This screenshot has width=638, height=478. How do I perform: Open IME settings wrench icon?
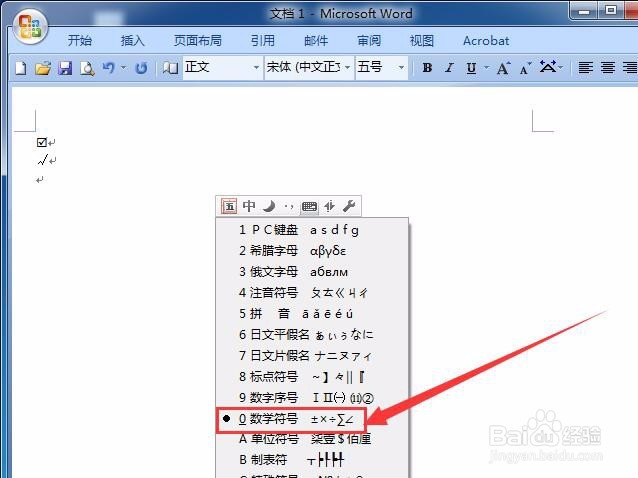349,206
